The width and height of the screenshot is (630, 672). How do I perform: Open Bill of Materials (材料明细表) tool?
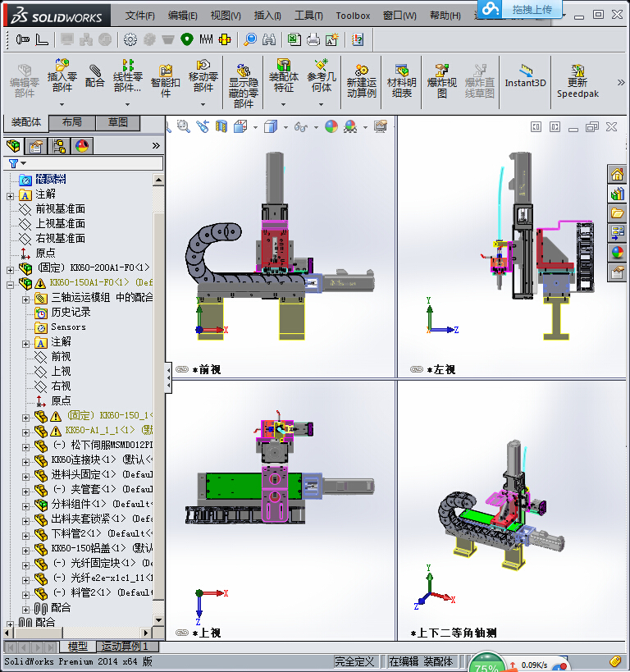pos(402,81)
